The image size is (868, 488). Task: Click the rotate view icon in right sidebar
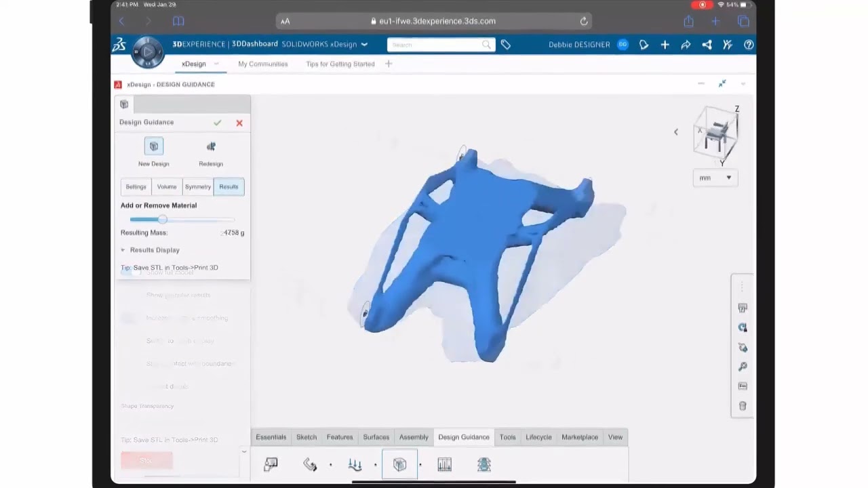pos(743,327)
